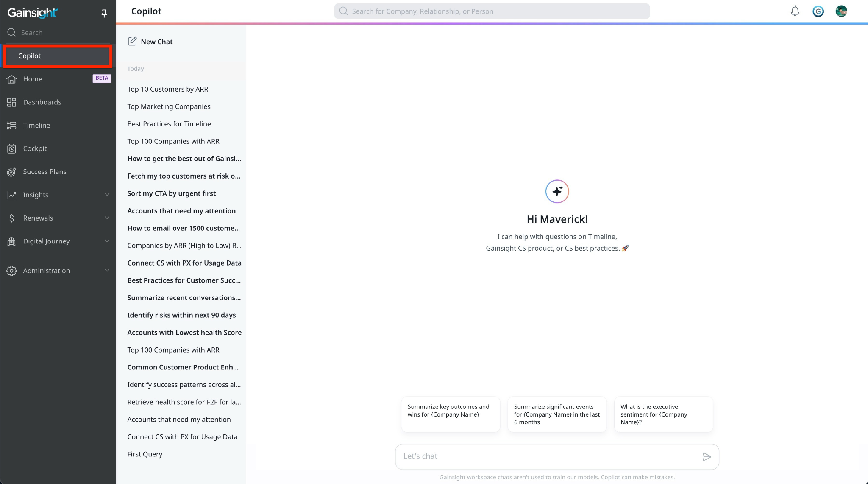
Task: Open chat 'First Query'
Action: [145, 454]
